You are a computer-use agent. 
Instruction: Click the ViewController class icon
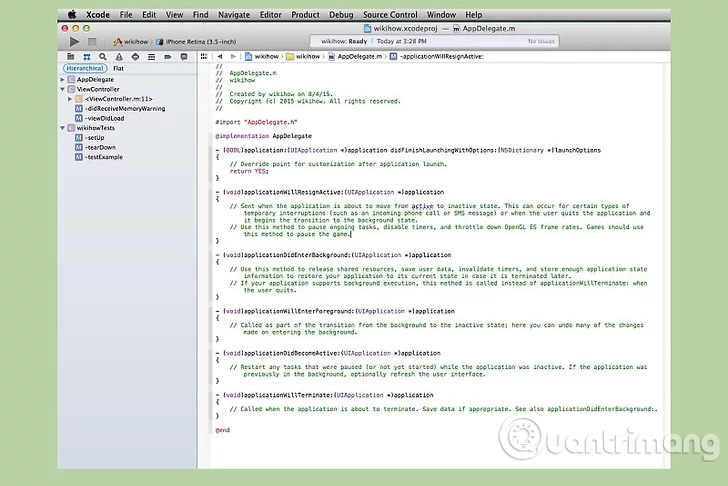pyautogui.click(x=71, y=89)
